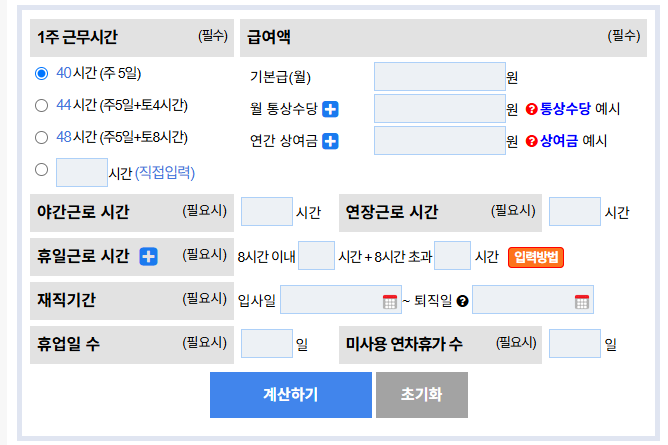Select the 40시간 (주 5일) radio button
Image resolution: width=668 pixels, height=445 pixels.
(x=41, y=73)
